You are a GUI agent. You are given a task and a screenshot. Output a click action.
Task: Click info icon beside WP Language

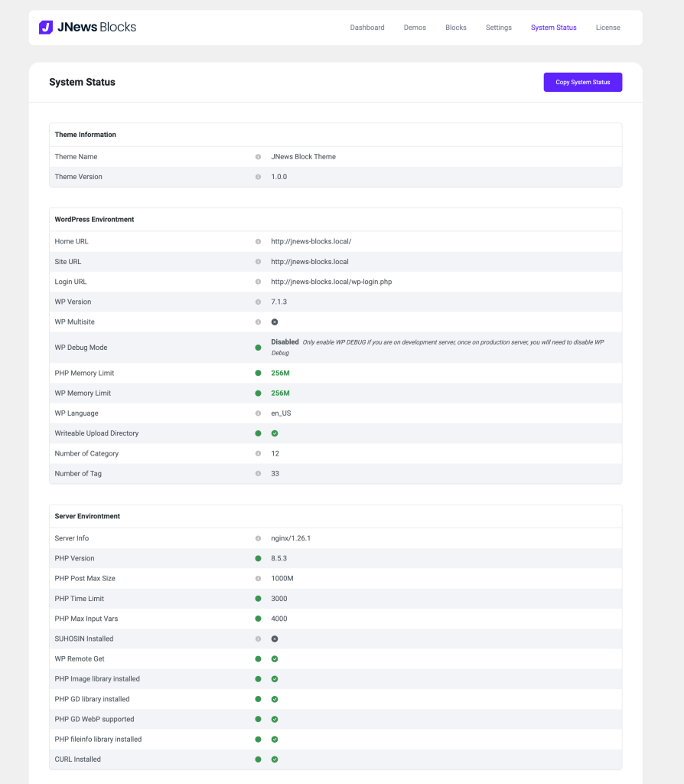258,413
